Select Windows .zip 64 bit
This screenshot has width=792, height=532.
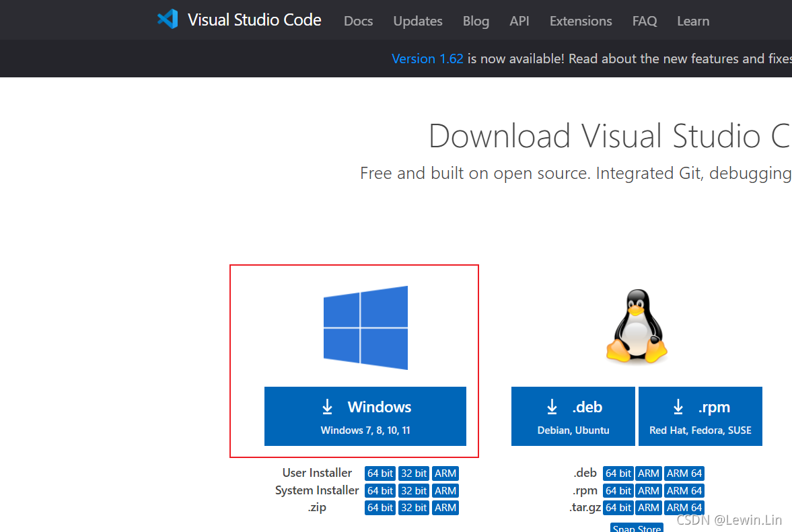pyautogui.click(x=380, y=508)
